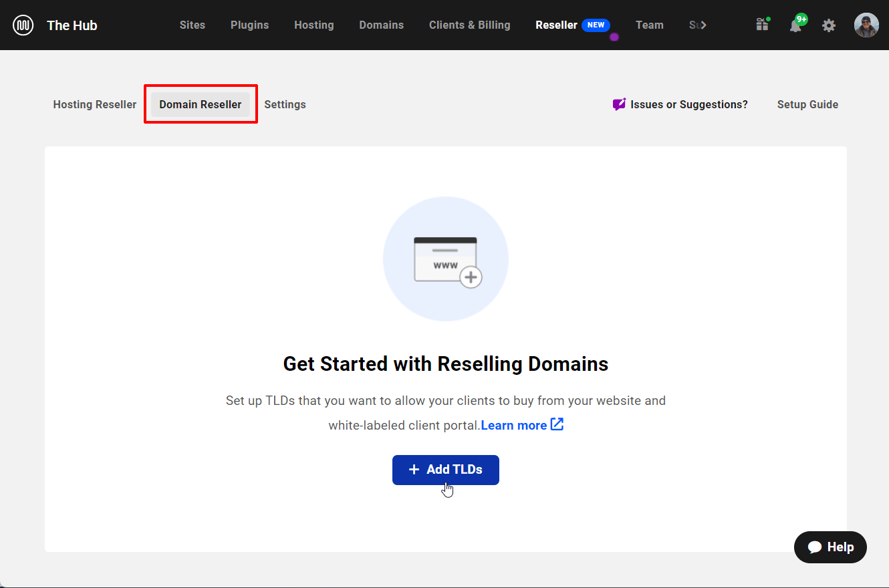
Task: Click the external-link icon next to Learn more
Action: pos(557,424)
